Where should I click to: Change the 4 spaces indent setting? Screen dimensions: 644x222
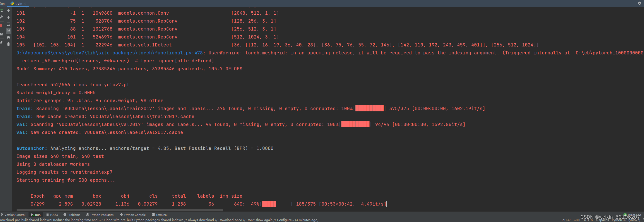tap(602, 220)
